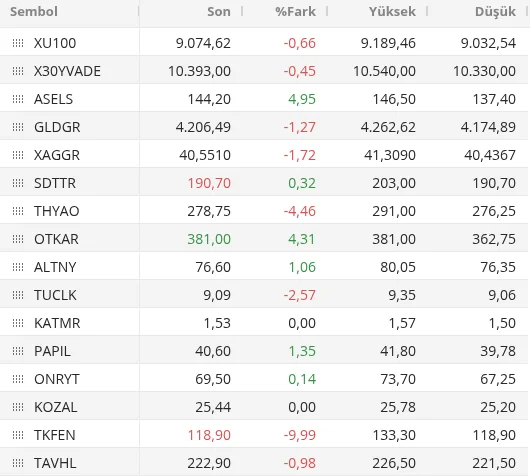
Task: Click ASELS low value 137,40
Action: (494, 99)
